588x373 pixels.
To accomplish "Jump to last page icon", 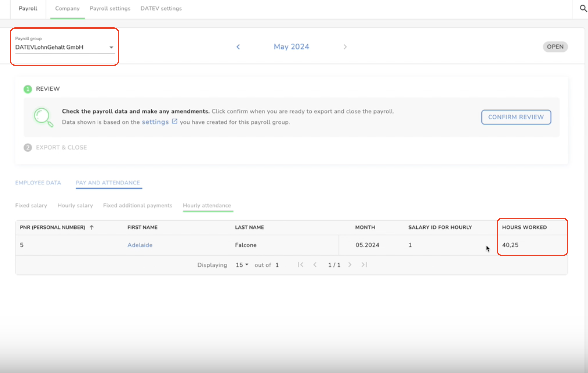I will click(364, 265).
